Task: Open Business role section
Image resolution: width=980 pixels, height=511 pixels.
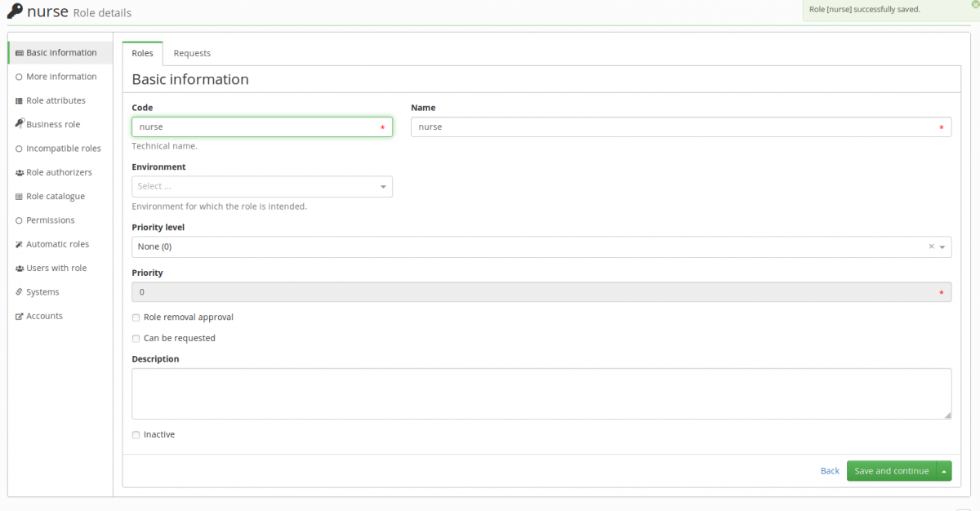Action: [60, 124]
